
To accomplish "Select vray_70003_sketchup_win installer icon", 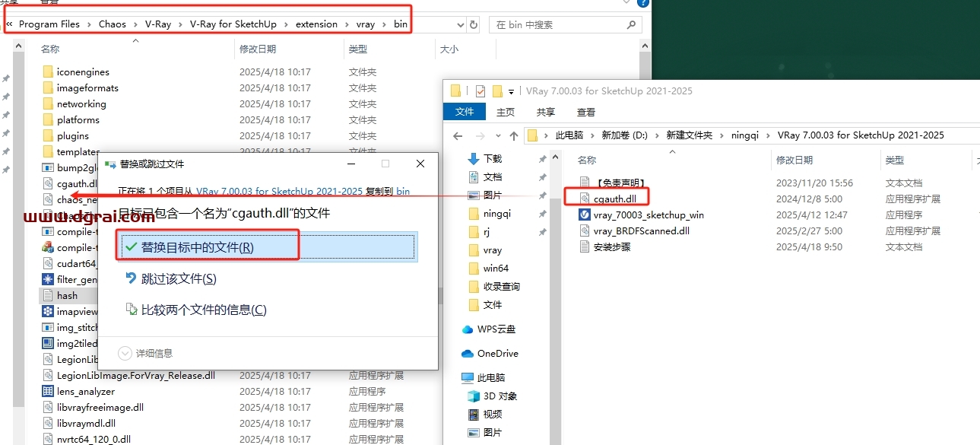I will [585, 215].
